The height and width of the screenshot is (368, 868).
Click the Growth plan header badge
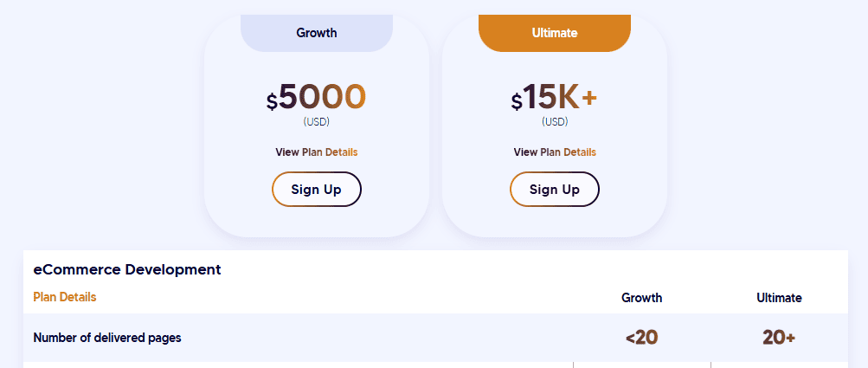(317, 33)
